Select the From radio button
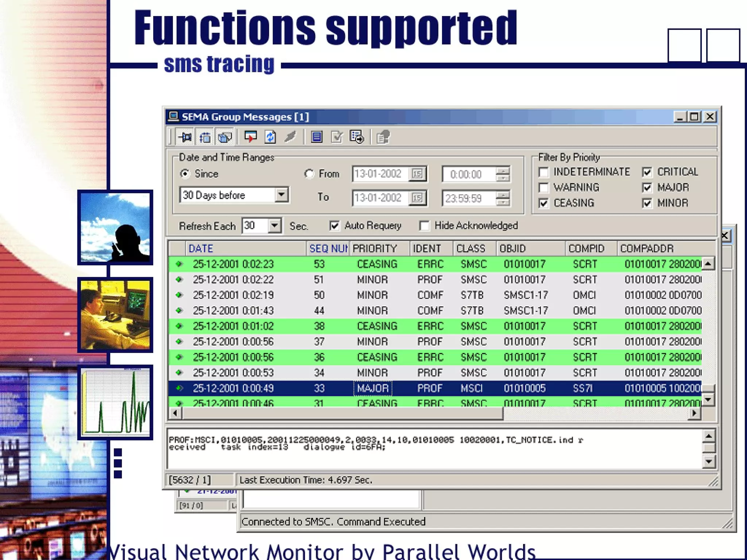Screen dimensions: 747x560 [309, 174]
